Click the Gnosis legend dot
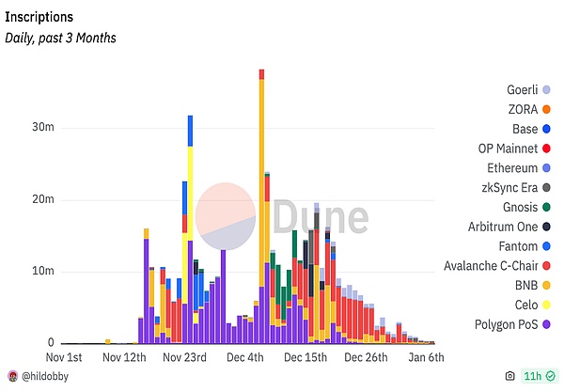This screenshot has width=564, height=392. (546, 207)
